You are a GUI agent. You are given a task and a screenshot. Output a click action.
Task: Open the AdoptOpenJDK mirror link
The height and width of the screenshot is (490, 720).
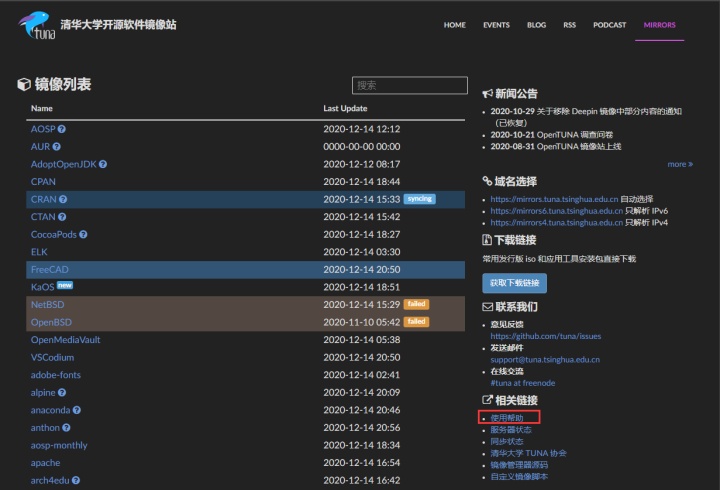tap(64, 164)
